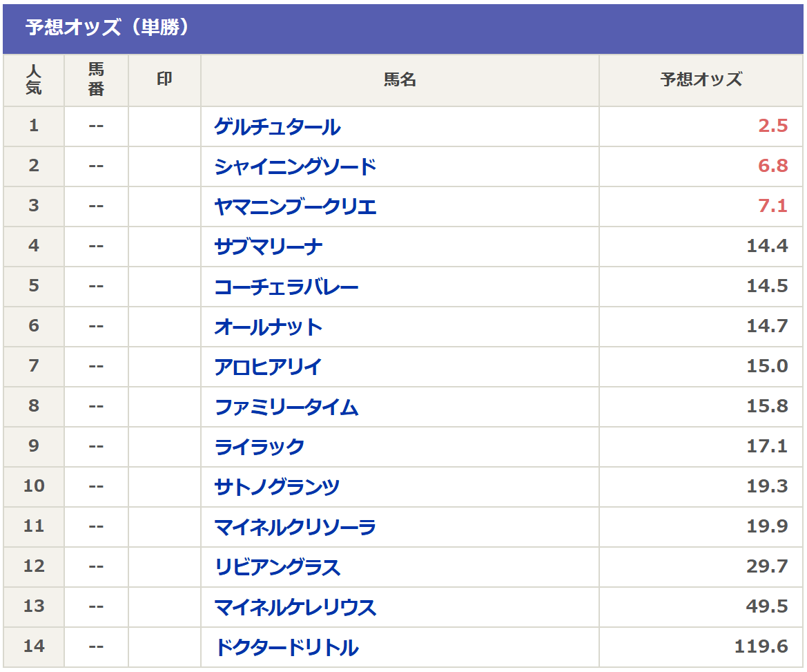Click the 2.5 odds value

pos(772,126)
